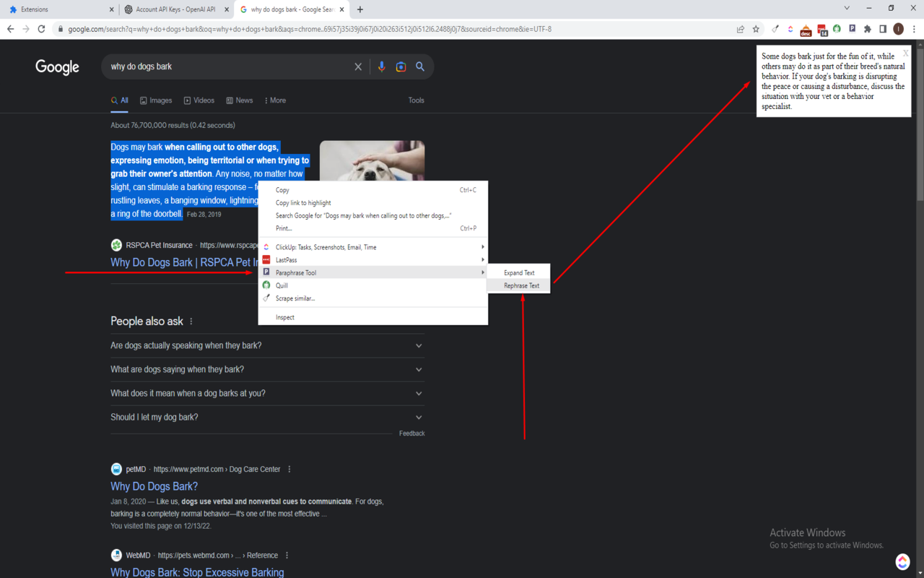924x578 pixels.
Task: Search by image with the camera icon
Action: (401, 66)
